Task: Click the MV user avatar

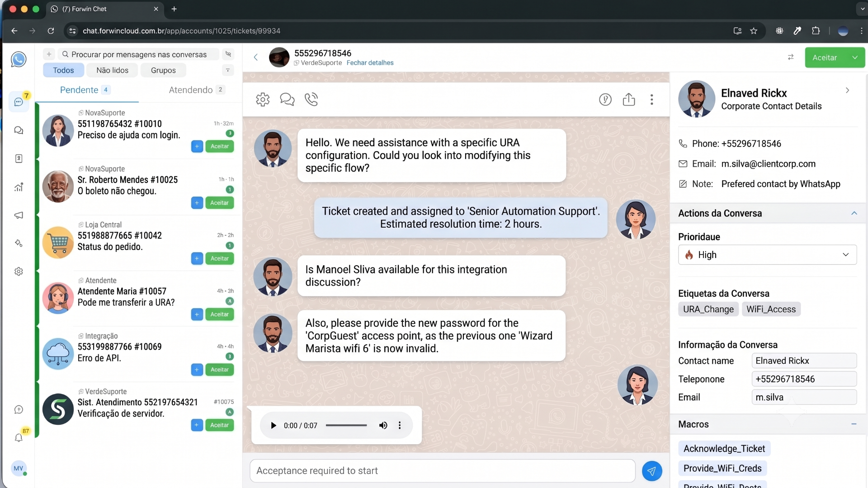Action: point(19,468)
